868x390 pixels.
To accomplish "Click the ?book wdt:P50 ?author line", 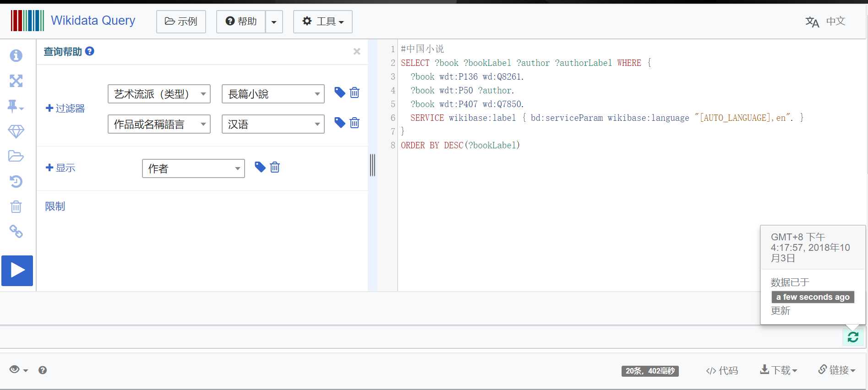I will click(x=462, y=90).
